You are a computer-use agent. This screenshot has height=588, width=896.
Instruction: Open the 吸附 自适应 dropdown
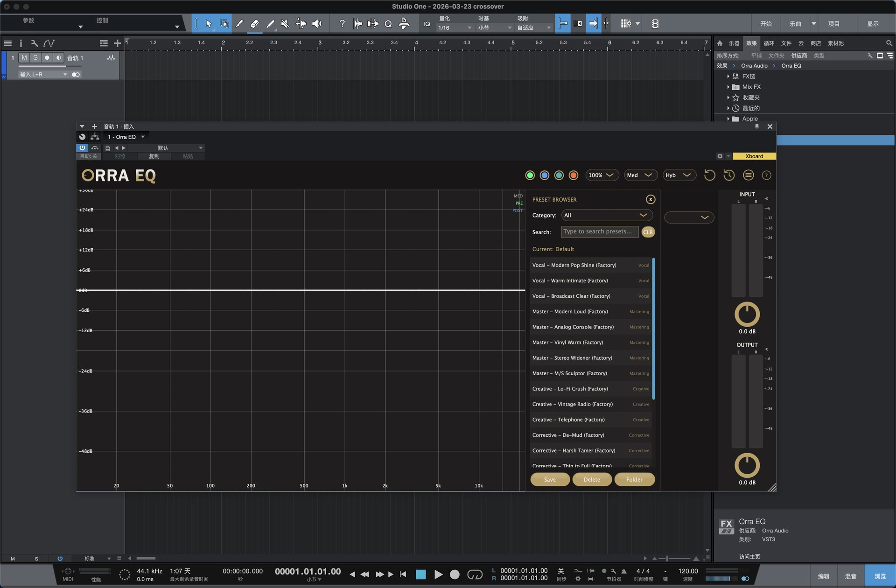[x=533, y=28]
